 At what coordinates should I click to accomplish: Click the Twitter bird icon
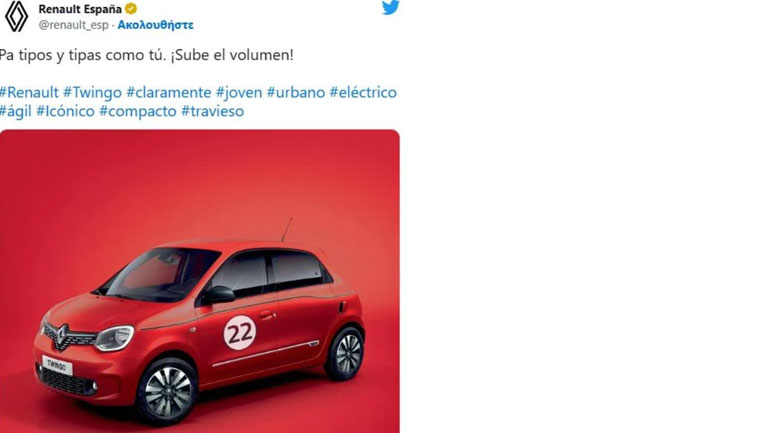tap(390, 7)
